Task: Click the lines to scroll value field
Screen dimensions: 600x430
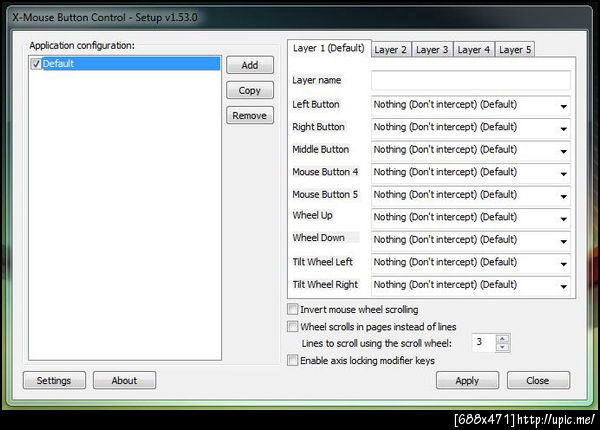Action: click(484, 342)
